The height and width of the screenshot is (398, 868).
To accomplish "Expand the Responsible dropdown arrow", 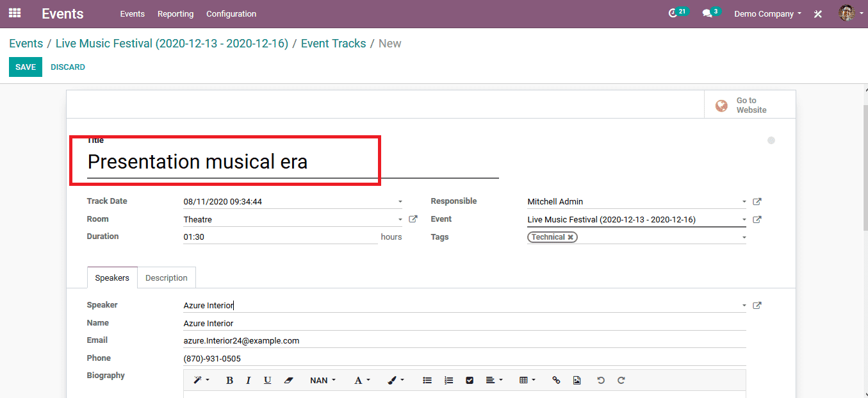I will tap(744, 202).
